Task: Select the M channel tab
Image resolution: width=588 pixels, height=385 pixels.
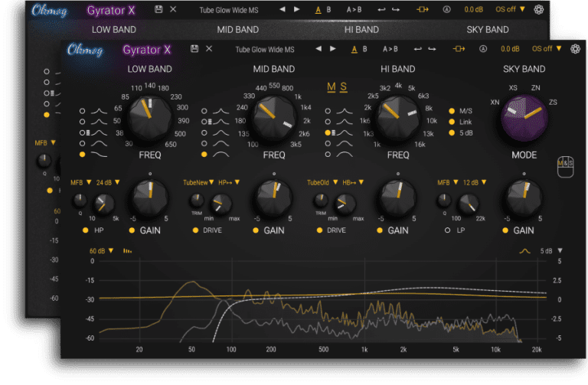Action: 331,87
